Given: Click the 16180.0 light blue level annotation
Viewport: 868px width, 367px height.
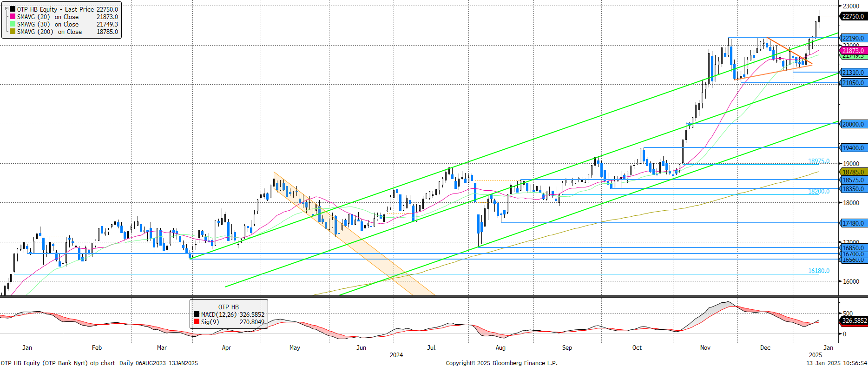Looking at the screenshot, I should [x=819, y=271].
